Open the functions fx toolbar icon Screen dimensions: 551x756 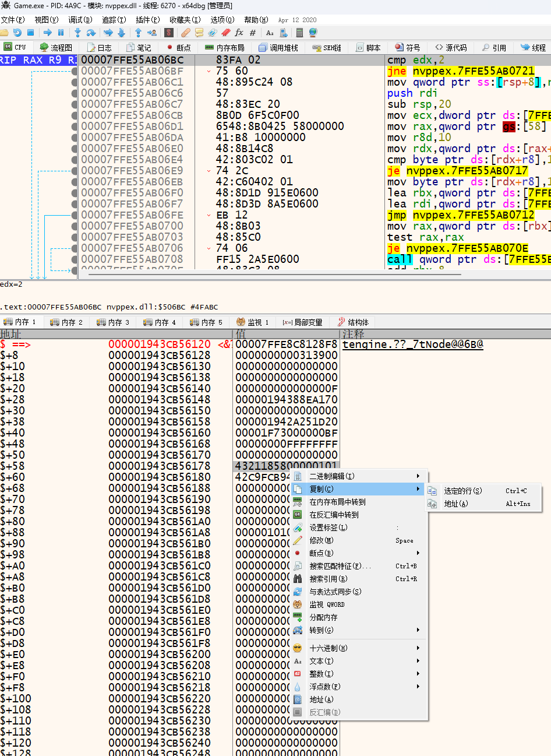point(239,33)
